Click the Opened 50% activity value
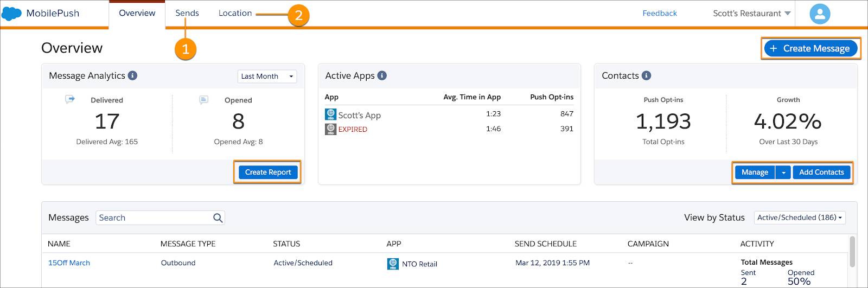The height and width of the screenshot is (288, 868). (x=799, y=281)
